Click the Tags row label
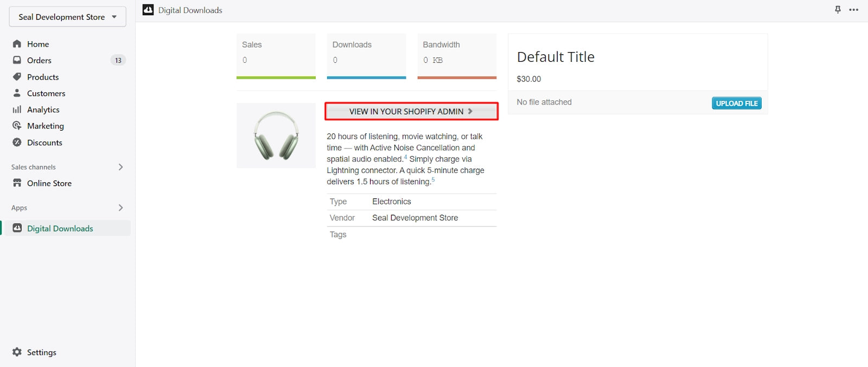The height and width of the screenshot is (367, 868). (338, 235)
